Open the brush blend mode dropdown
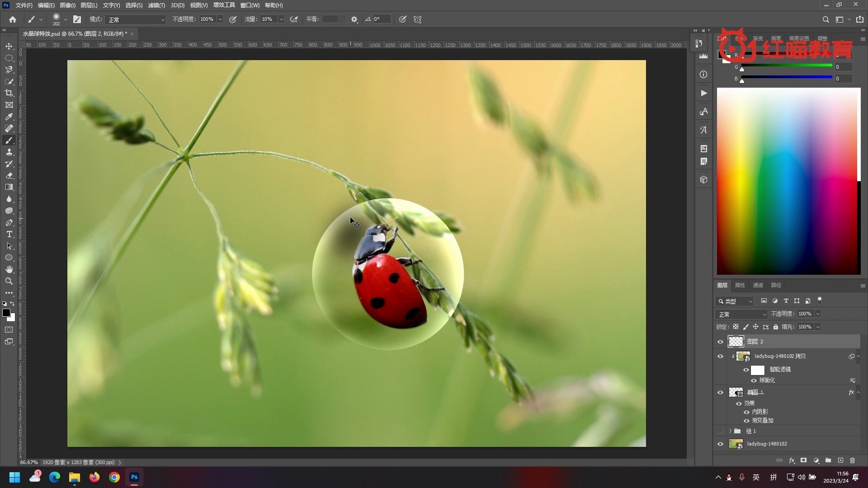The width and height of the screenshot is (868, 488). (136, 20)
